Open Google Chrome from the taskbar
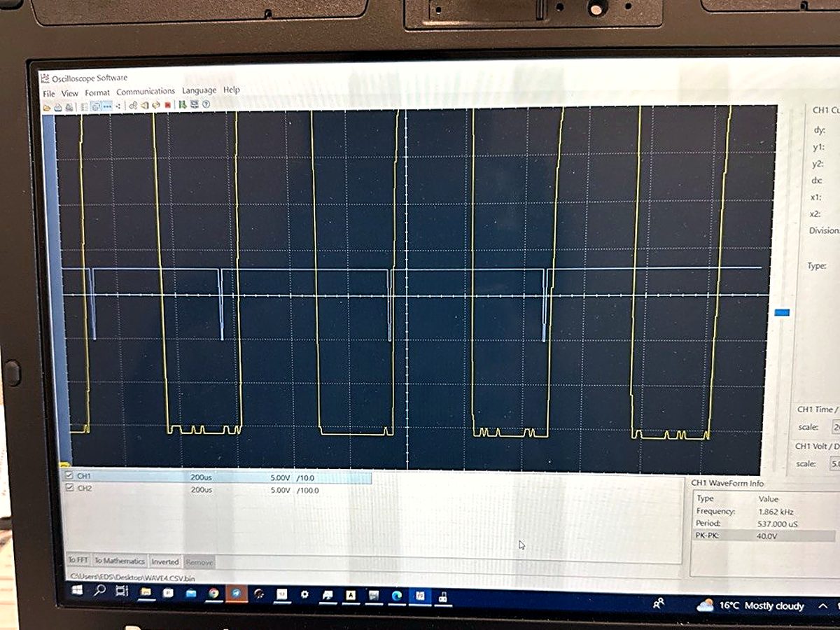Image resolution: width=840 pixels, height=630 pixels. [x=213, y=594]
